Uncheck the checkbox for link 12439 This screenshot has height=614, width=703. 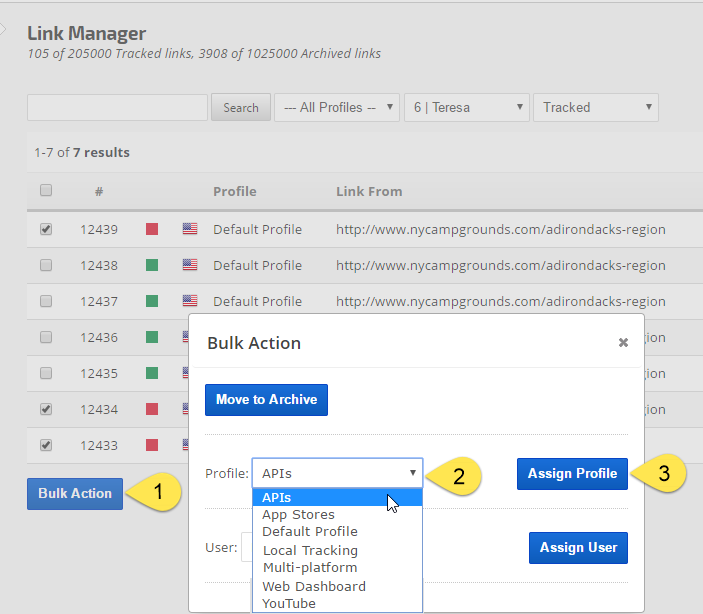46,230
